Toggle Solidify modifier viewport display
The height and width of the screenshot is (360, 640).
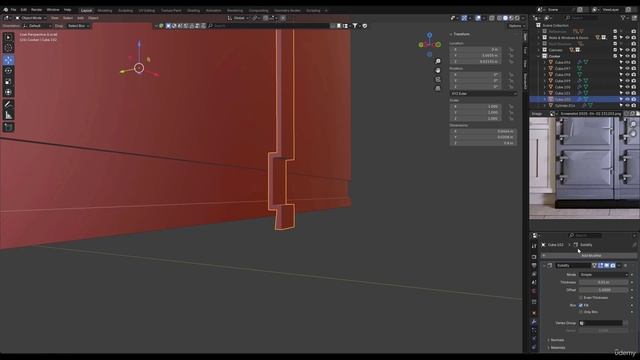pyautogui.click(x=607, y=266)
